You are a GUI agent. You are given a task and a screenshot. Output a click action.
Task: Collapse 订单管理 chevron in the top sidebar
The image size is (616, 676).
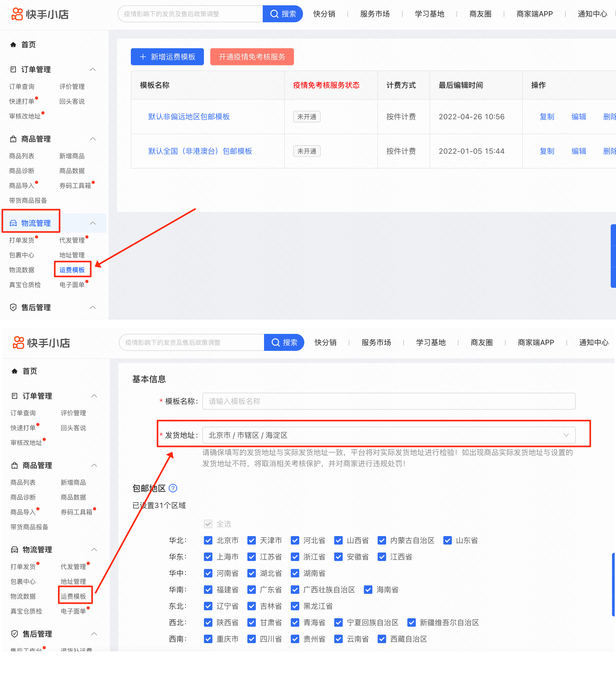pyautogui.click(x=93, y=69)
